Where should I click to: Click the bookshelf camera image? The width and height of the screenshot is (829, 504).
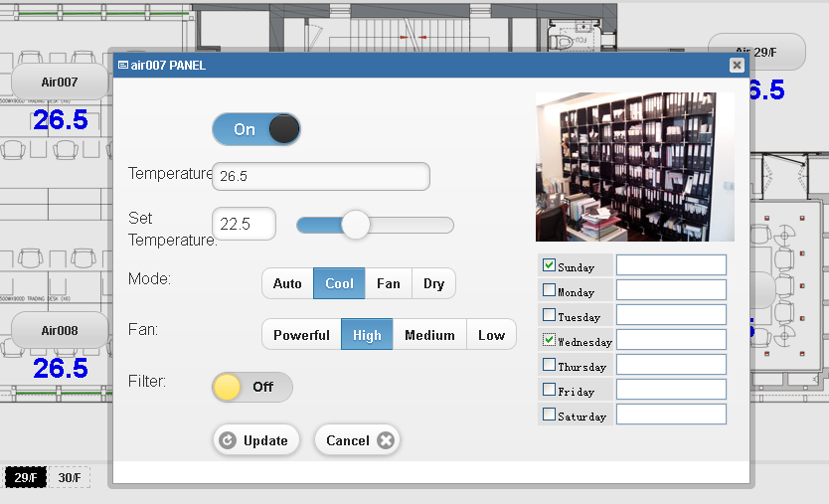pyautogui.click(x=634, y=167)
